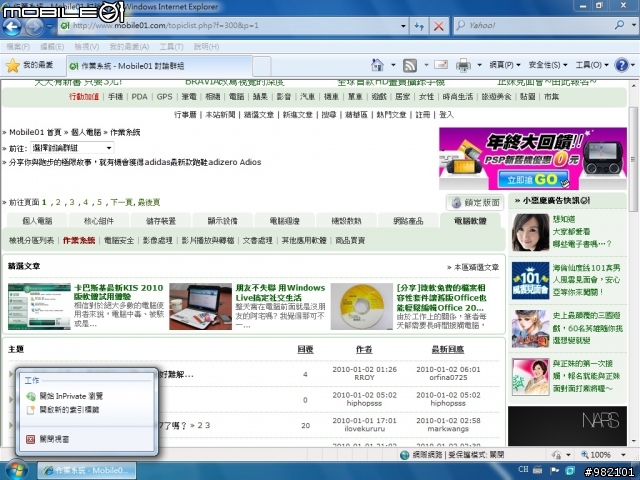Screen dimensions: 640x480
Task: Open the Help (H) menu
Action: pos(206,47)
